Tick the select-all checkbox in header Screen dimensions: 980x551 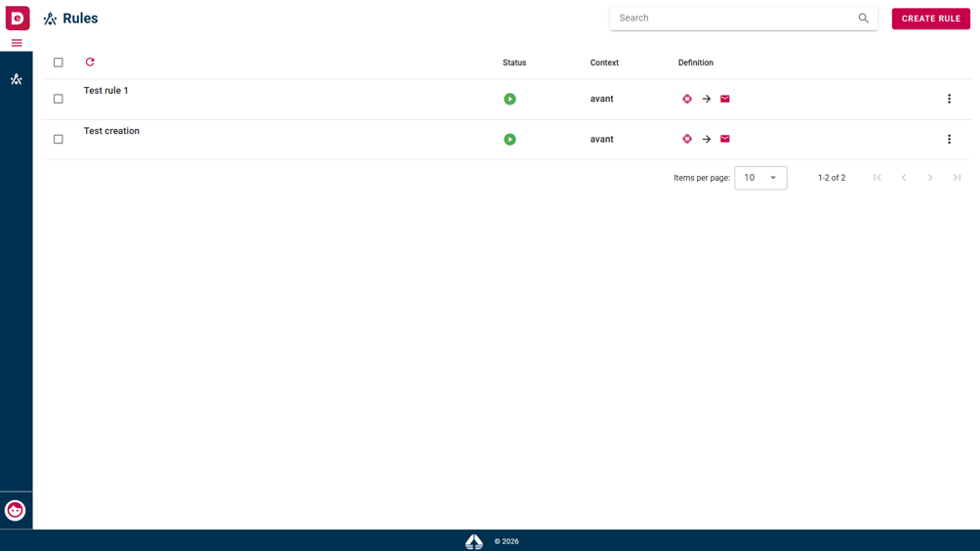[59, 63]
